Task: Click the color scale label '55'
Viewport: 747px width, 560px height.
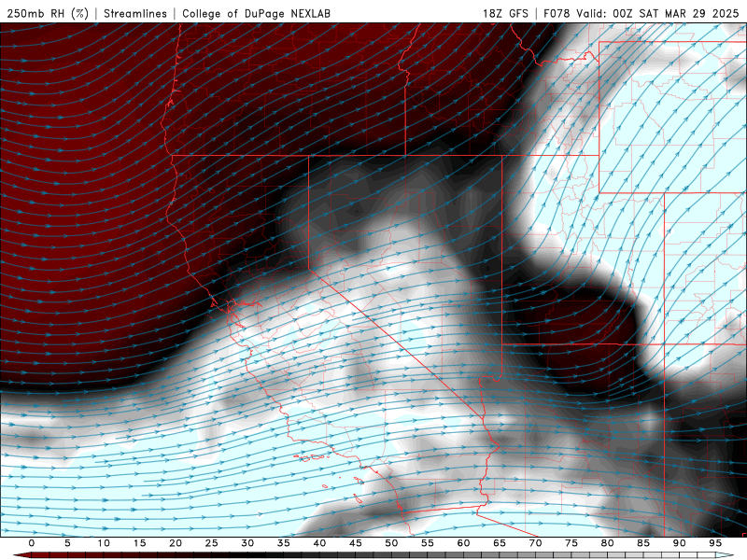Action: tap(428, 543)
